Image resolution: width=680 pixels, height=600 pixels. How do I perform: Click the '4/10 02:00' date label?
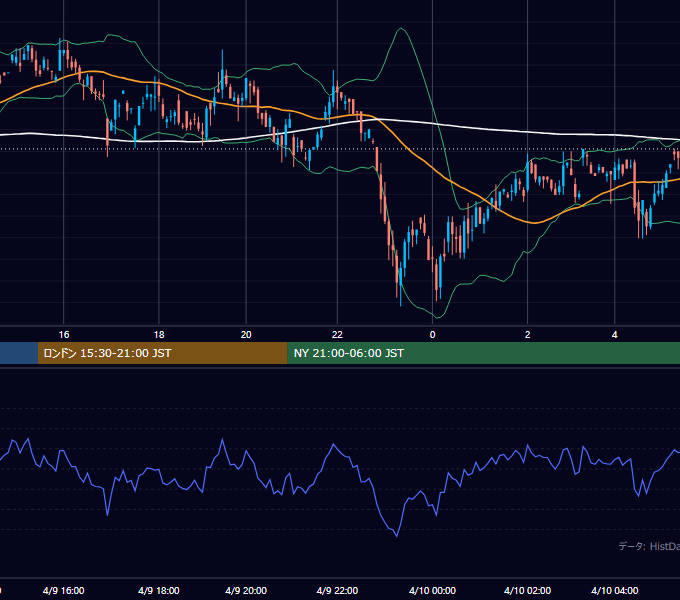coord(527,590)
